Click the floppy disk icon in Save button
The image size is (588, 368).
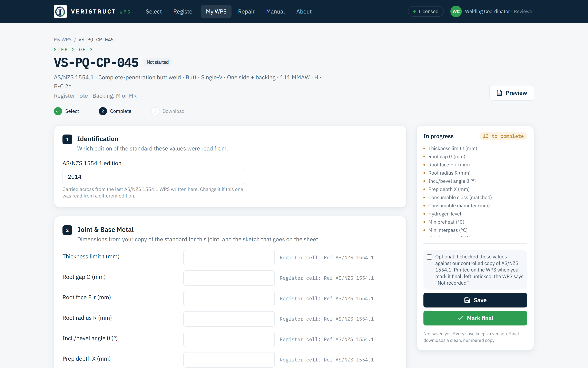pyautogui.click(x=467, y=300)
